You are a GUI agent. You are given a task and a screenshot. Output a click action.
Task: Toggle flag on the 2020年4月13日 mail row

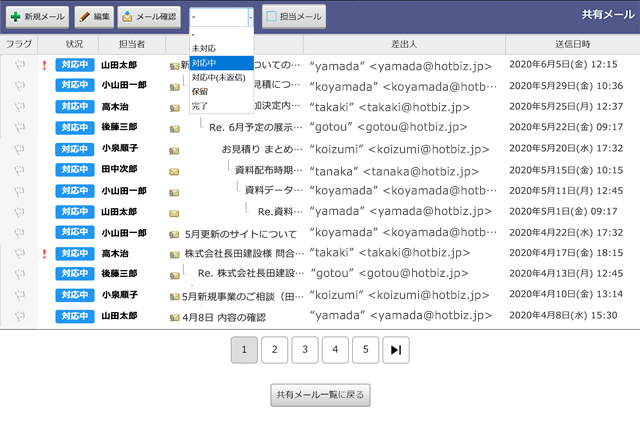[x=20, y=274]
